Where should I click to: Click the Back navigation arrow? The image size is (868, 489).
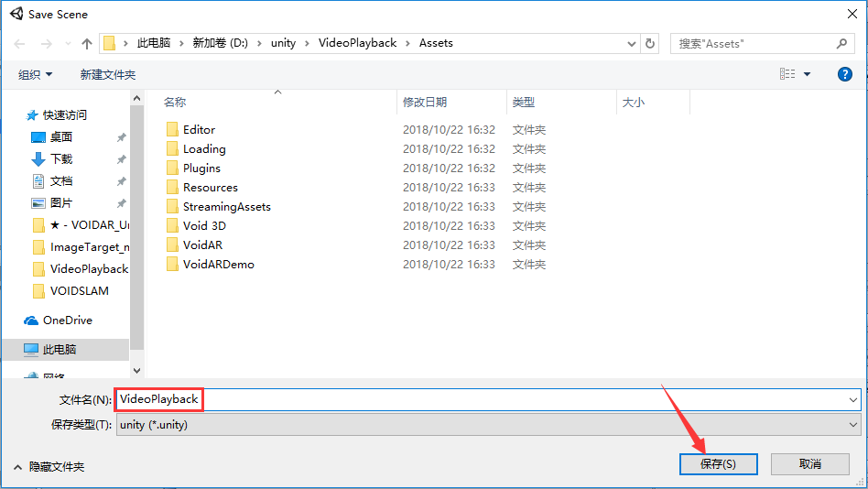20,44
